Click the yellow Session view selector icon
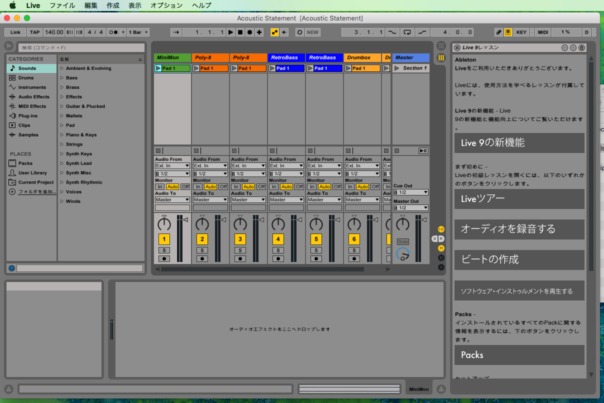The image size is (604, 403). click(x=441, y=58)
